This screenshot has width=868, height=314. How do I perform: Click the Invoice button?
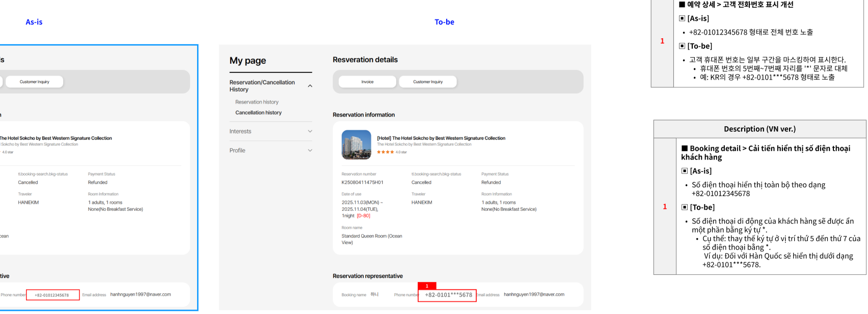pos(367,82)
